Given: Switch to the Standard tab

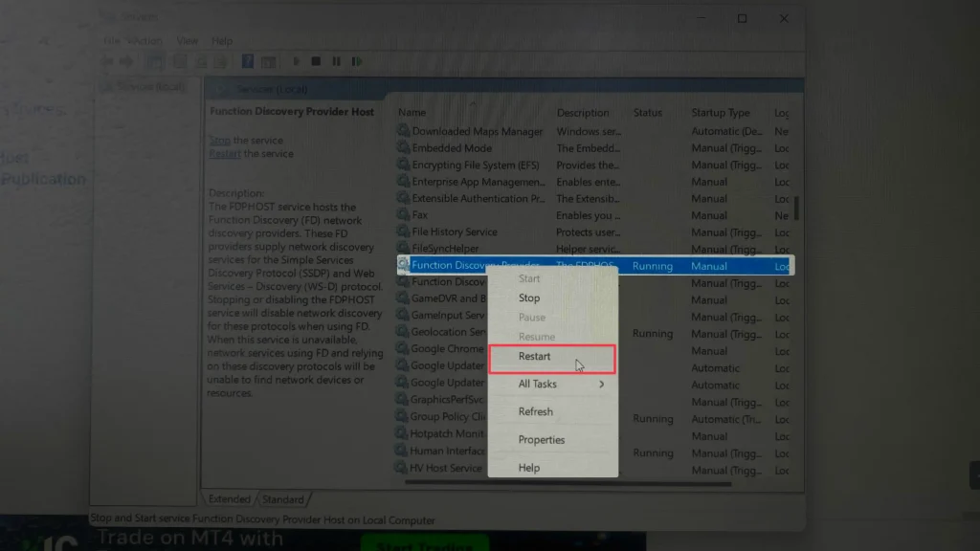Looking at the screenshot, I should click(282, 499).
